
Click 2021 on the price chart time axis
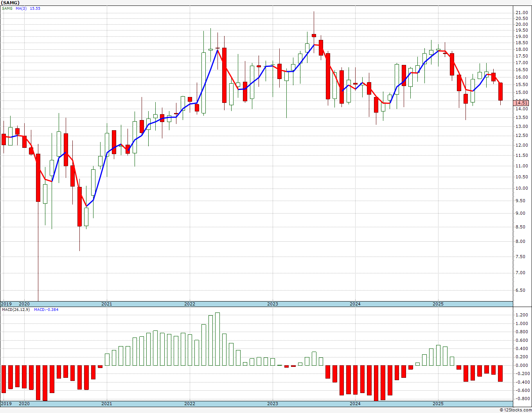(106, 304)
